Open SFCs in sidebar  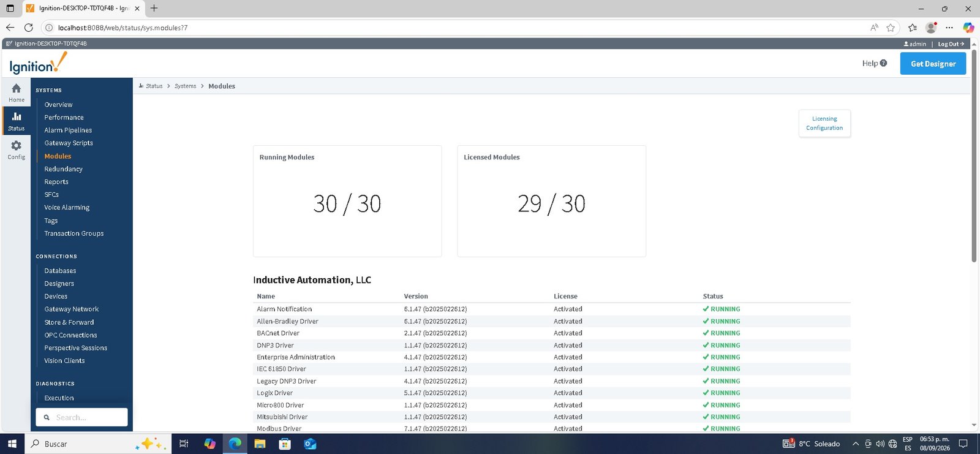[x=51, y=195]
